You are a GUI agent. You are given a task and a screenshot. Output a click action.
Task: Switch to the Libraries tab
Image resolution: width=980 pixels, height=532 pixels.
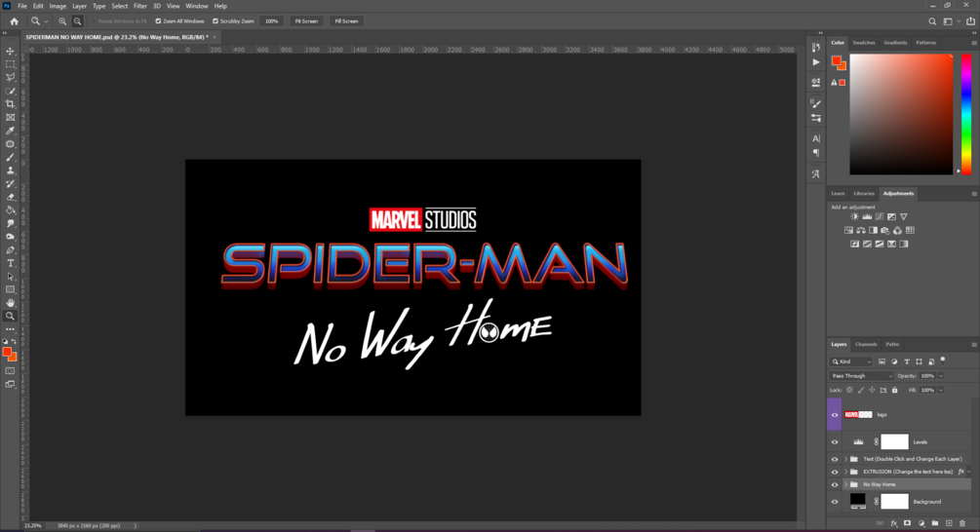[x=864, y=194]
